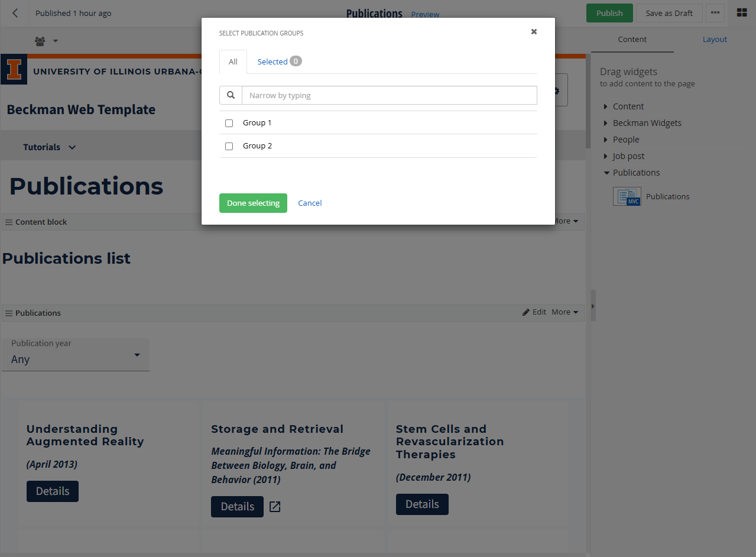Click the Done selecting button
The height and width of the screenshot is (557, 756).
253,203
